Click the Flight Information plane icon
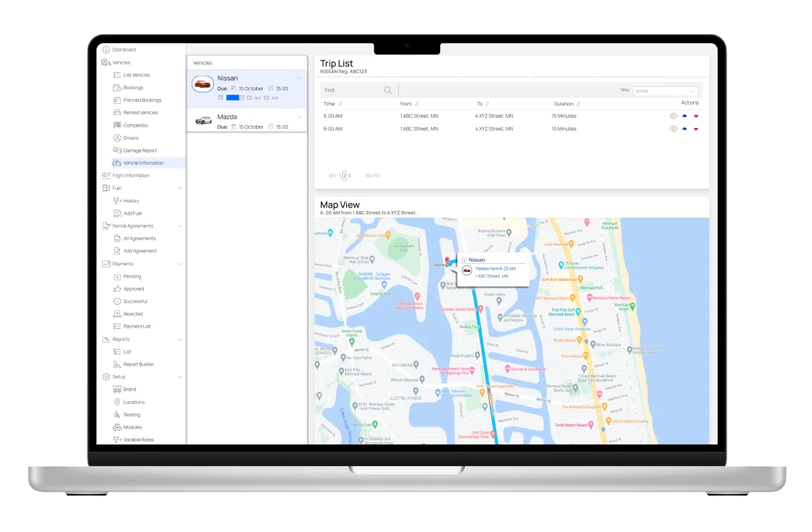This screenshot has height=532, width=812. [106, 176]
